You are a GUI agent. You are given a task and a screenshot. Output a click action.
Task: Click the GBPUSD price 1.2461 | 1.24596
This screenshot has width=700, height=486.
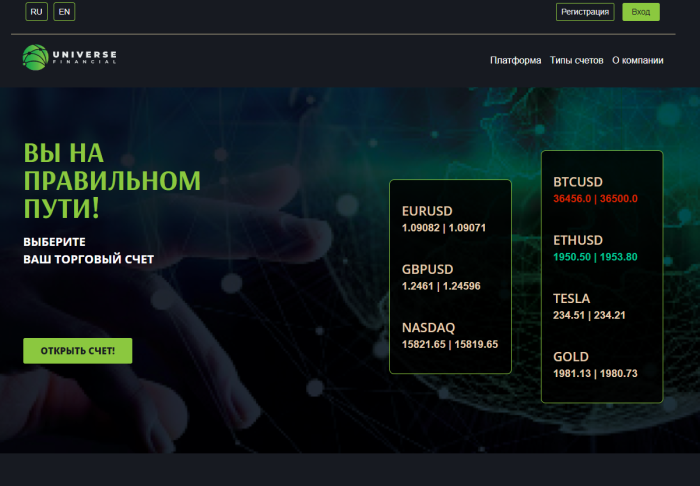click(x=441, y=286)
